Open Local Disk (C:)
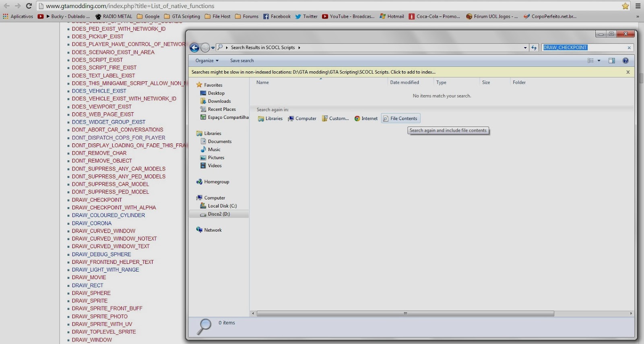Viewport: 644px width, 344px height. (219, 206)
